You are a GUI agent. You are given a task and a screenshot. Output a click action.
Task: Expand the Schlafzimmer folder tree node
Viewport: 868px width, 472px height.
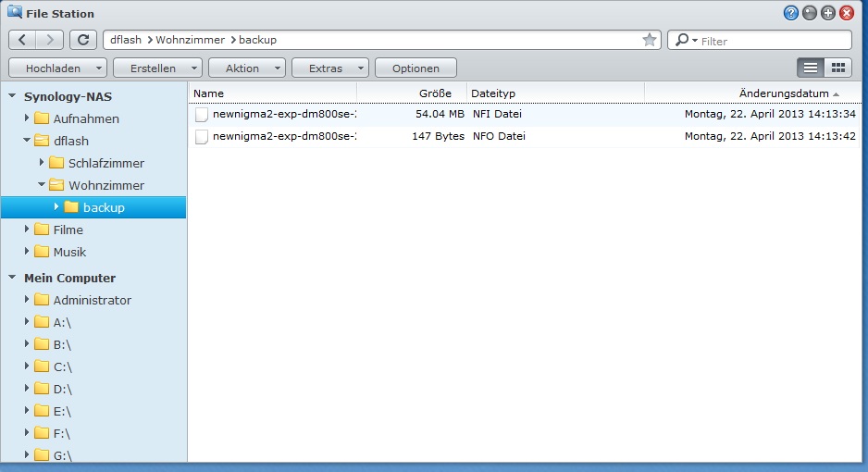(x=43, y=163)
